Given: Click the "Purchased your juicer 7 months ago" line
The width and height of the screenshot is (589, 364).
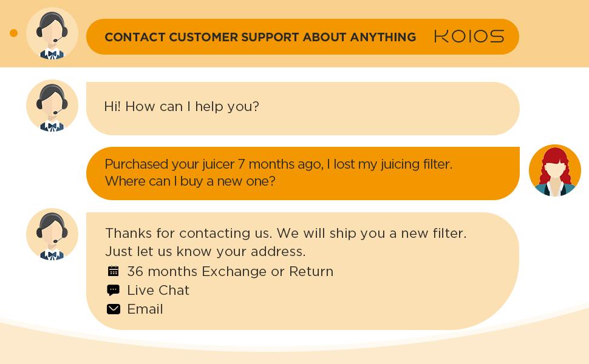Looking at the screenshot, I should click(278, 164).
